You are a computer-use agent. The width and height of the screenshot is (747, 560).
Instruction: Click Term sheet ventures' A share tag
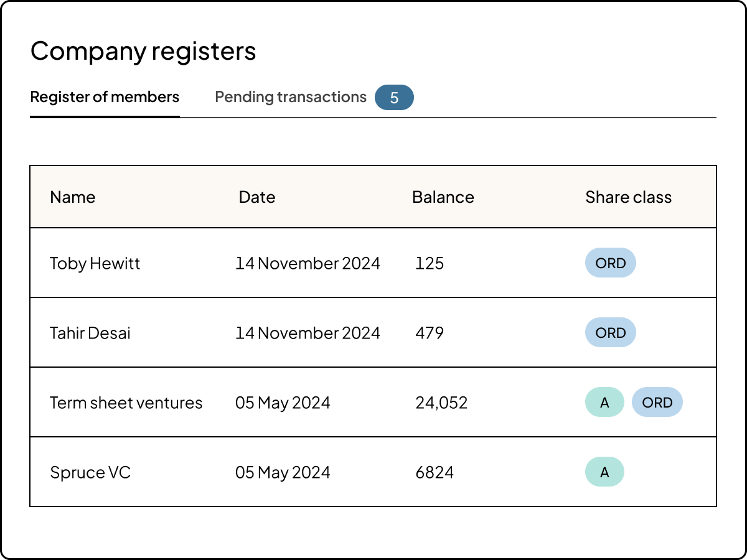point(604,403)
